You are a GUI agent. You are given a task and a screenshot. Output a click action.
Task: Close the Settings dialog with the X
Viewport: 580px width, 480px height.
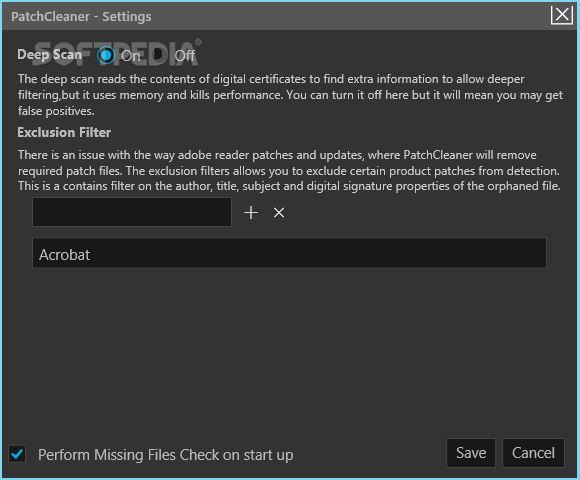(562, 15)
